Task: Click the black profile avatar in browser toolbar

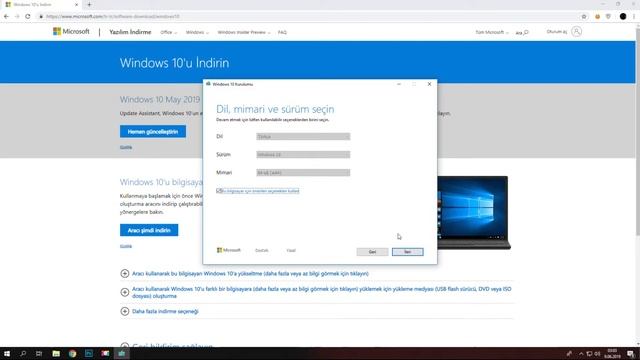Action: (x=623, y=16)
